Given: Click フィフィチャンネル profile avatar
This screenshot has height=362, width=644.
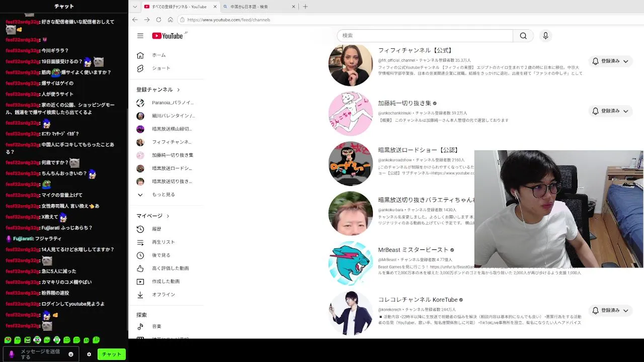Looking at the screenshot, I should pyautogui.click(x=351, y=64).
